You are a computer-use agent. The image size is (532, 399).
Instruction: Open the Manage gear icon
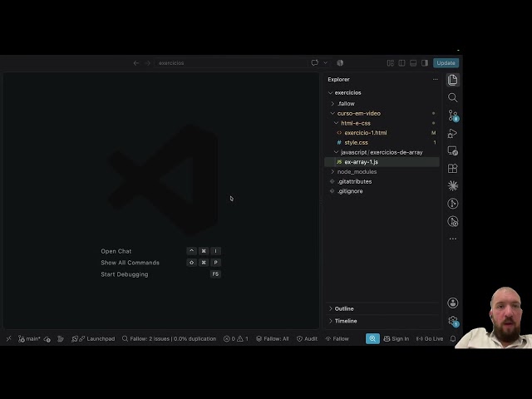tap(452, 321)
